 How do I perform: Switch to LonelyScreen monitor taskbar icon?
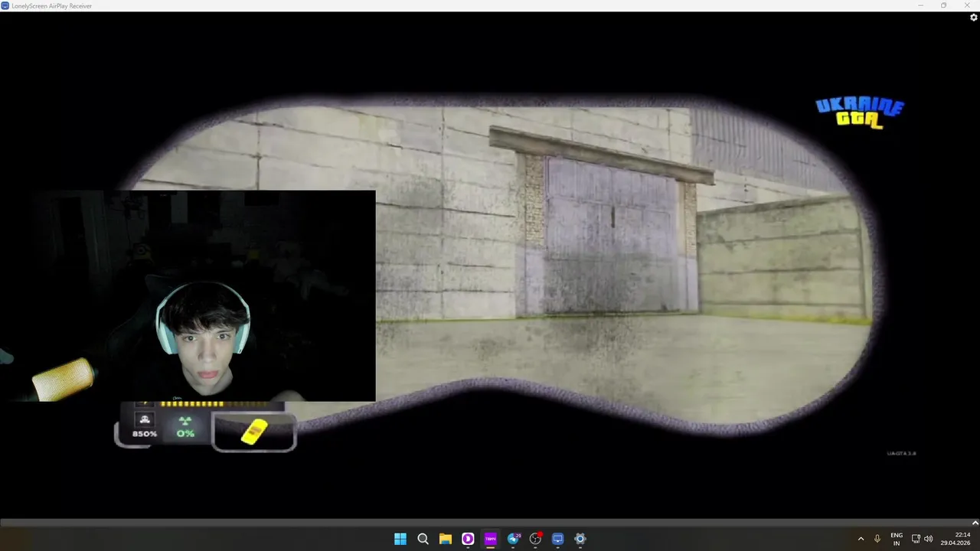point(558,539)
